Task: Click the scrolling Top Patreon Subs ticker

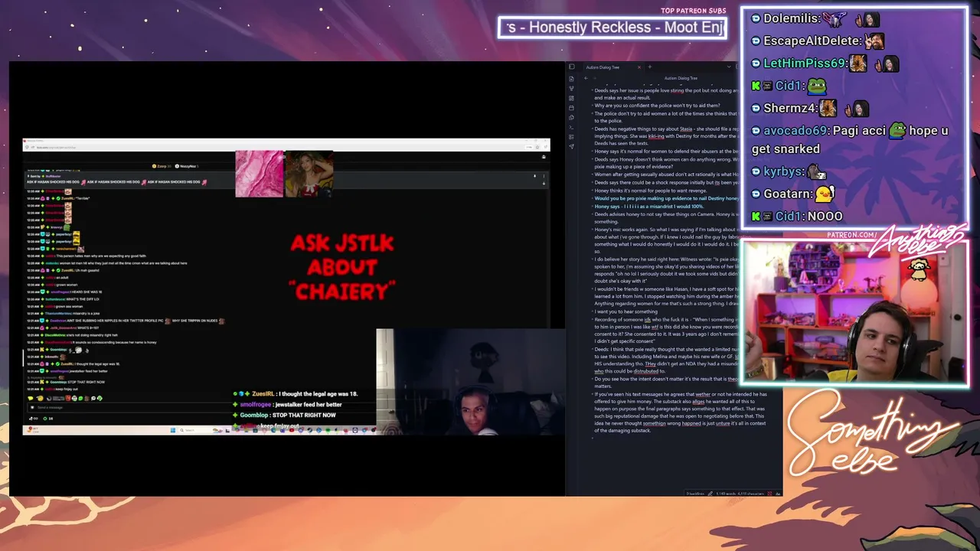Action: coord(612,28)
